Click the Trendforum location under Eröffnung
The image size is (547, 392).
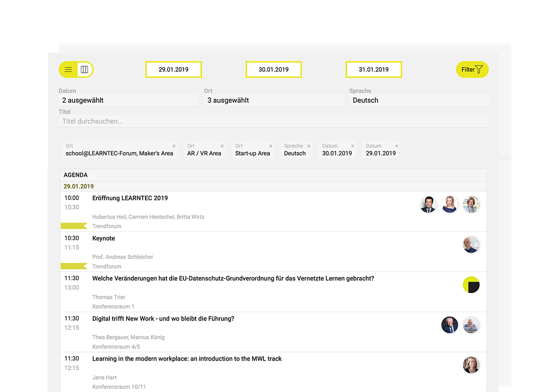[x=107, y=226]
